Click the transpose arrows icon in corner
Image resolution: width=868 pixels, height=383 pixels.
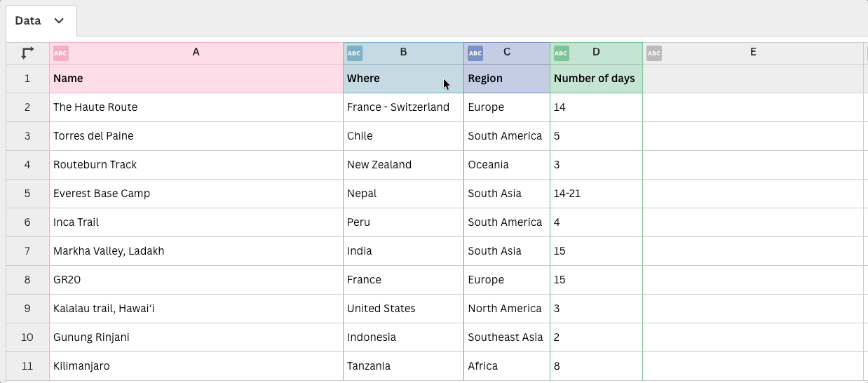(27, 53)
